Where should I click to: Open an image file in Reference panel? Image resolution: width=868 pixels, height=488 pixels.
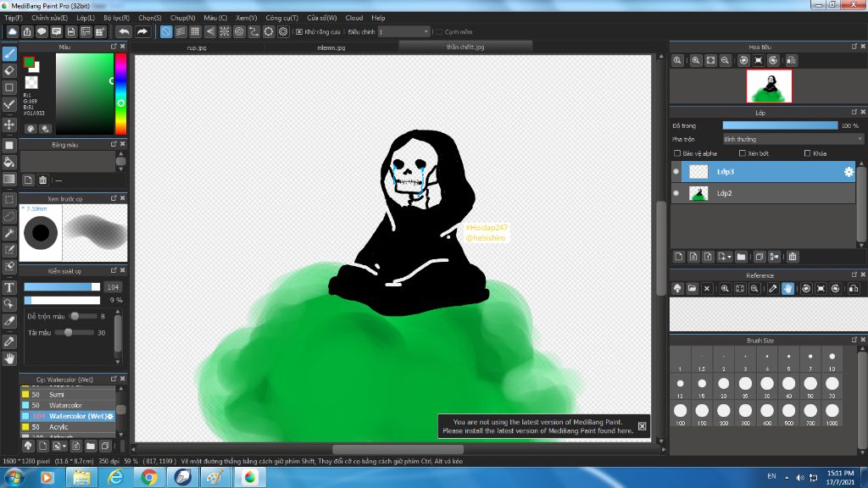point(692,288)
